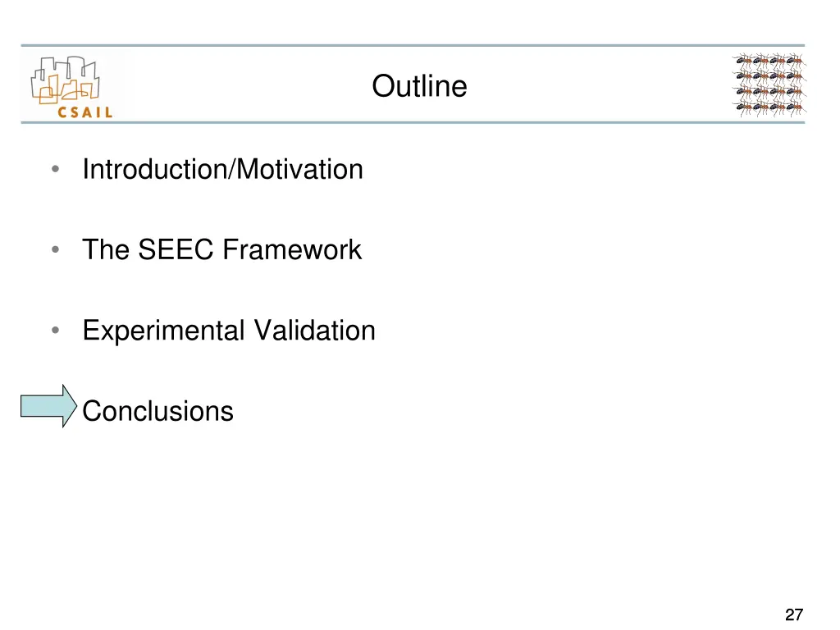Select the word Framework in second bullet

(291, 249)
